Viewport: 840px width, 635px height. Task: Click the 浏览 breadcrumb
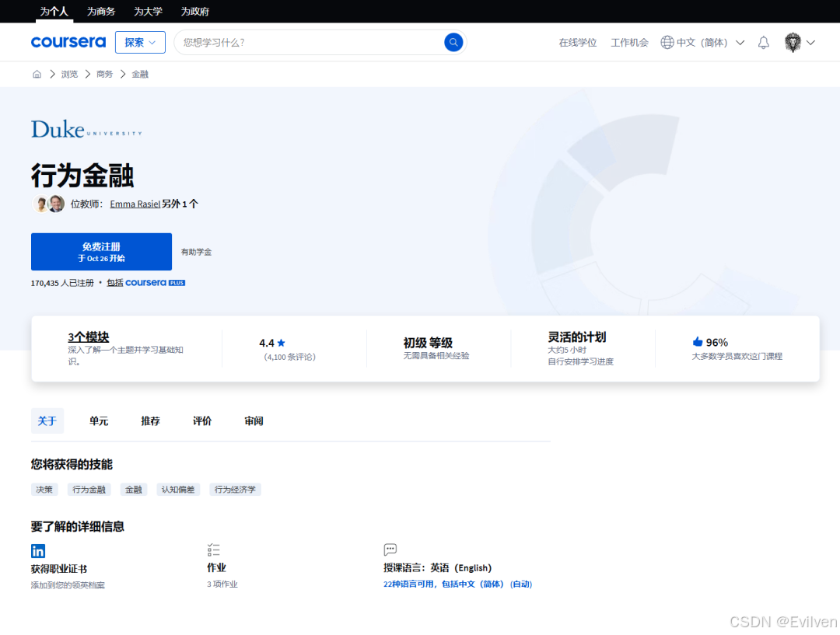pos(69,74)
